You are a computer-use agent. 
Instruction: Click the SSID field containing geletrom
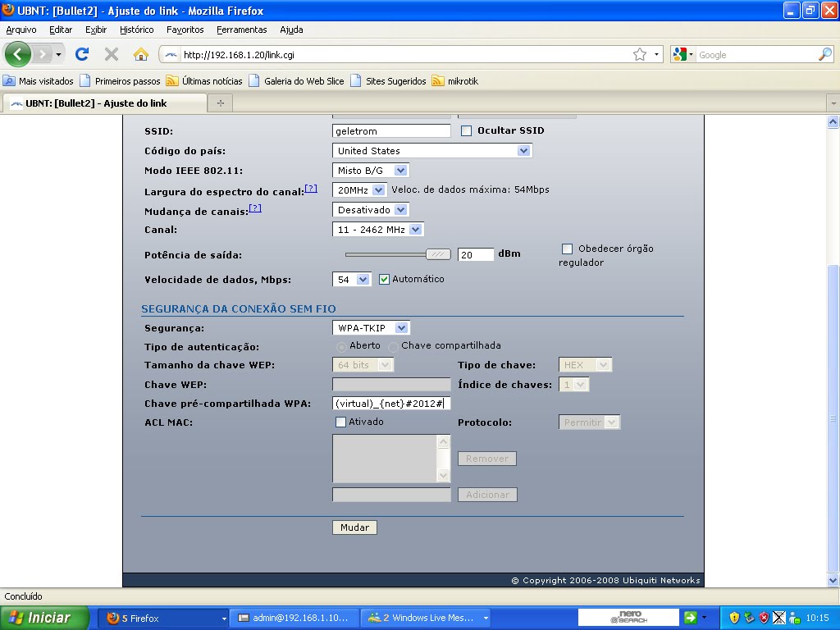[391, 130]
